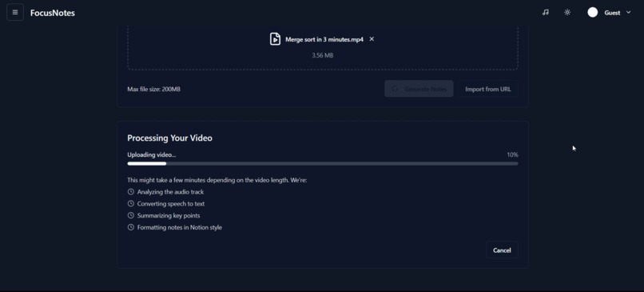
Task: Open the music note icon
Action: (x=546, y=12)
